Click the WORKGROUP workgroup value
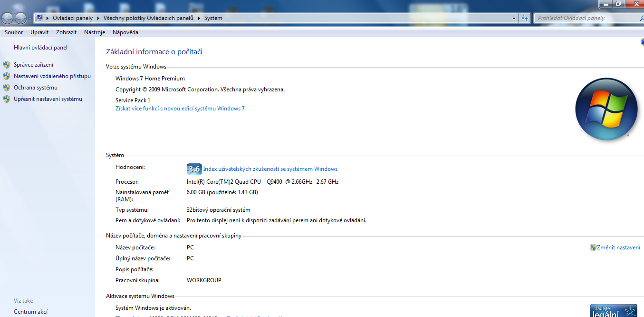644x317 pixels. (204, 280)
